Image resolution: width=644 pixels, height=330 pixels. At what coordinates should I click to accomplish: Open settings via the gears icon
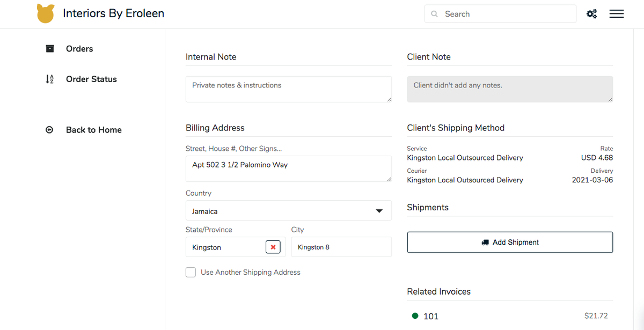591,14
